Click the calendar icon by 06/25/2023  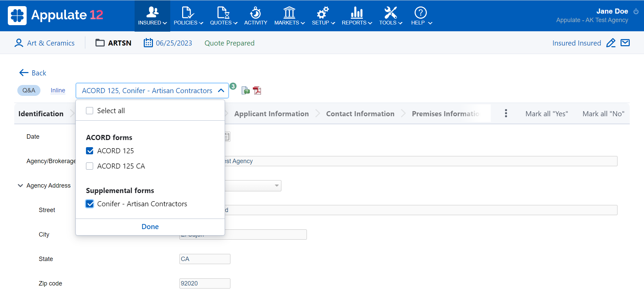[148, 43]
